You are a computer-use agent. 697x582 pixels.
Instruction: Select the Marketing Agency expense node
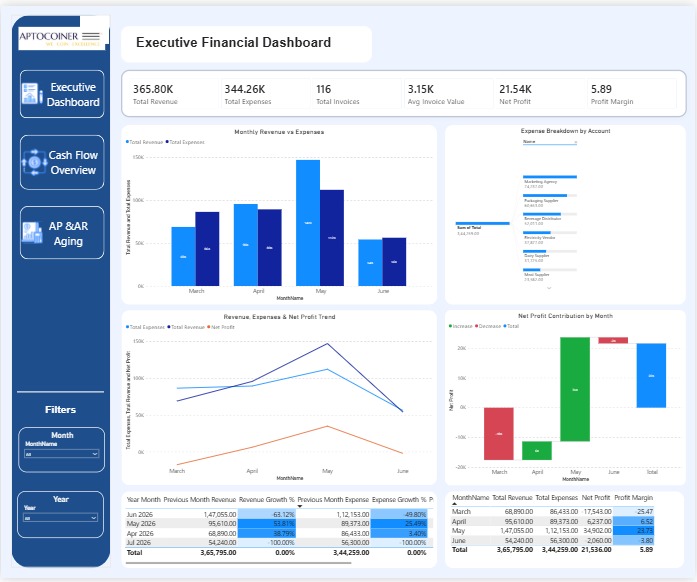coord(550,181)
